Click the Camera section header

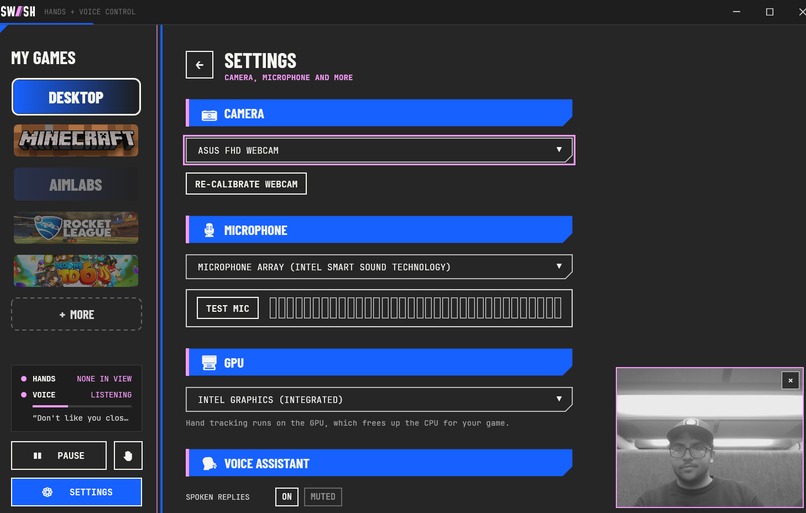pos(379,113)
